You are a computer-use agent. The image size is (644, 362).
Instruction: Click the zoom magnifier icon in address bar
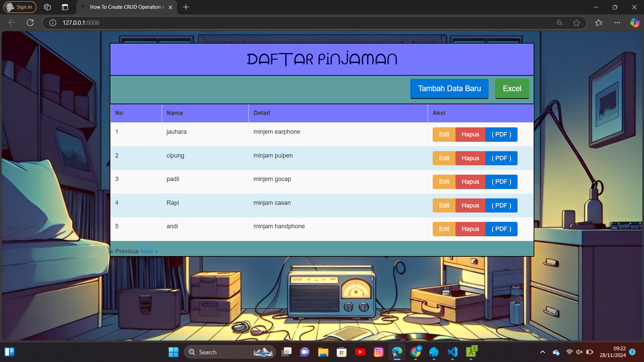coord(559,22)
